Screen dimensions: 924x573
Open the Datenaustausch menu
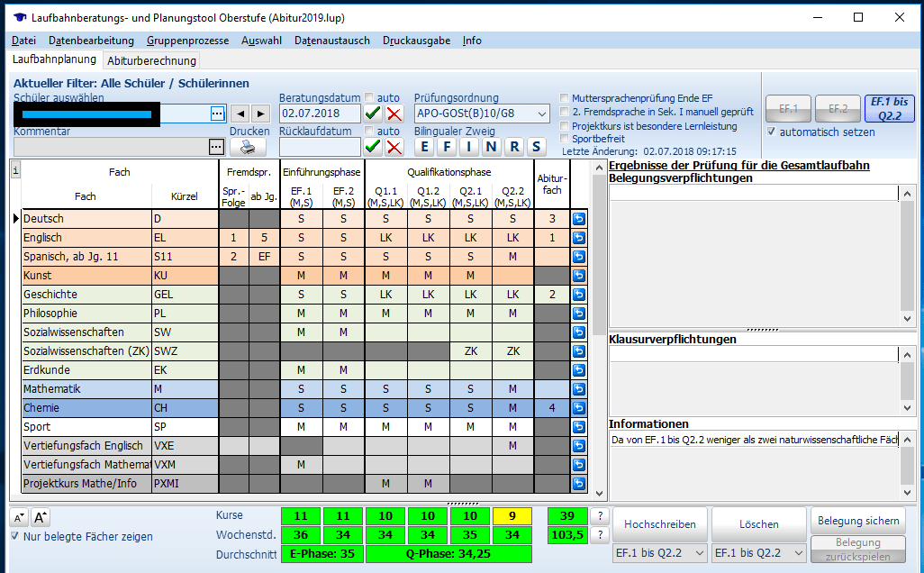331,41
